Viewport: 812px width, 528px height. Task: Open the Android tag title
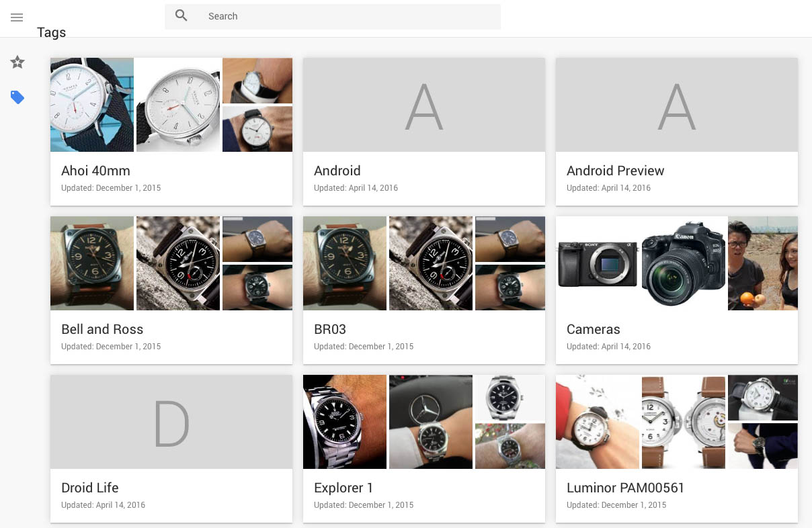click(x=337, y=171)
